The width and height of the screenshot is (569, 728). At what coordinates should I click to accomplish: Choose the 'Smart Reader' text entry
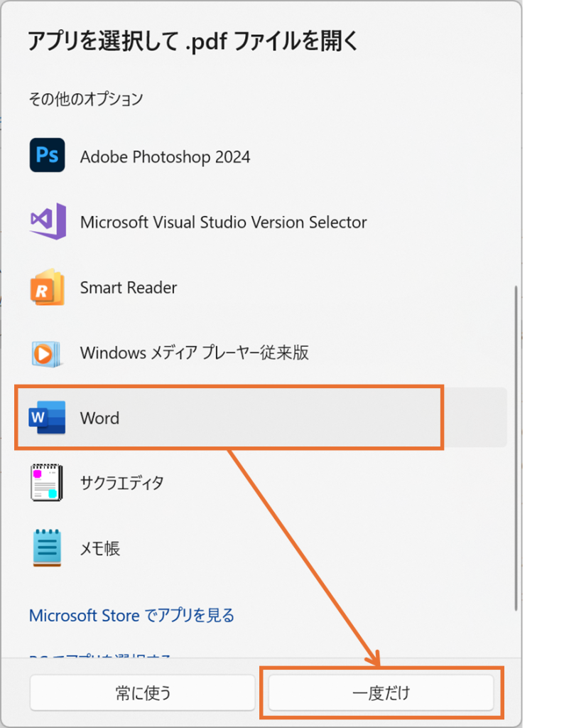[129, 288]
